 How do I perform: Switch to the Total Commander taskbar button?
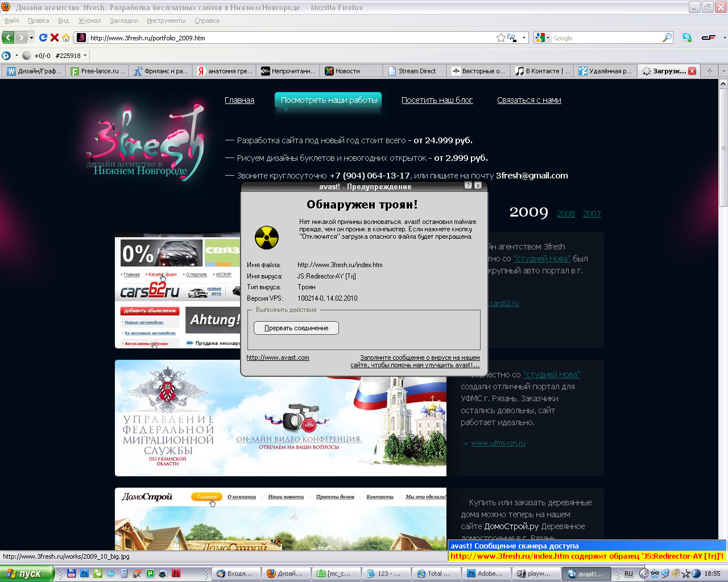(435, 573)
